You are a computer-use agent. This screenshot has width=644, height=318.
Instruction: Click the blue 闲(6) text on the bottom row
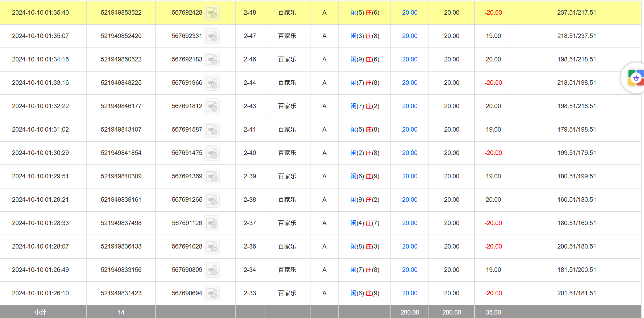[x=353, y=293]
